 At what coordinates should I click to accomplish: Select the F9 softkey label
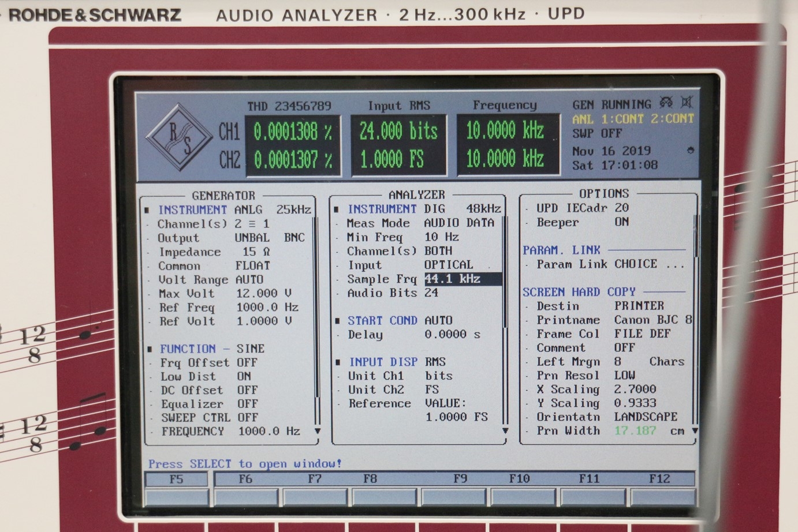460,478
